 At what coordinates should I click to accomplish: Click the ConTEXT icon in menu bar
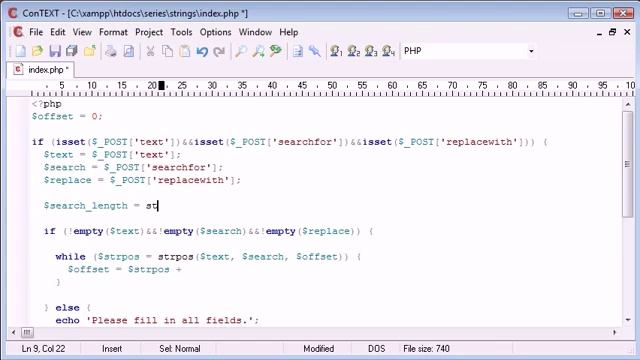point(18,32)
